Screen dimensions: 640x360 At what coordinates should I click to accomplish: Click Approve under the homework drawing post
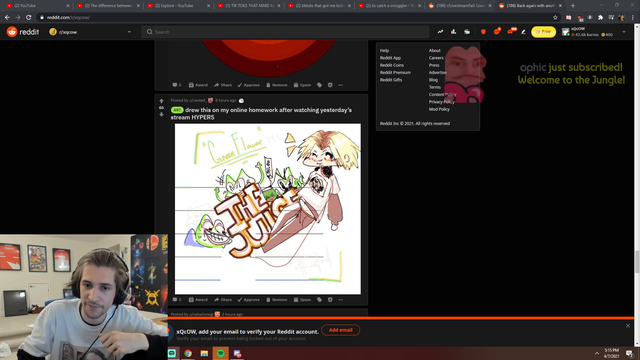pyautogui.click(x=249, y=300)
